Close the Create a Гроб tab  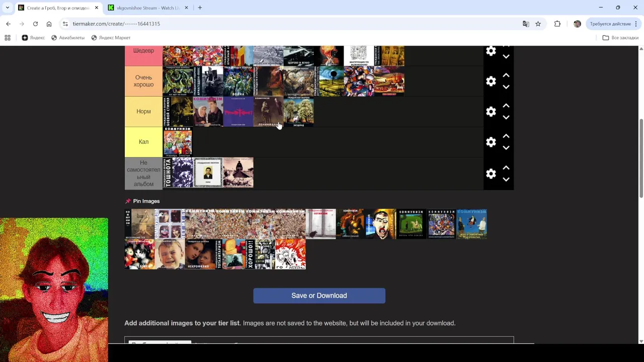tap(96, 8)
